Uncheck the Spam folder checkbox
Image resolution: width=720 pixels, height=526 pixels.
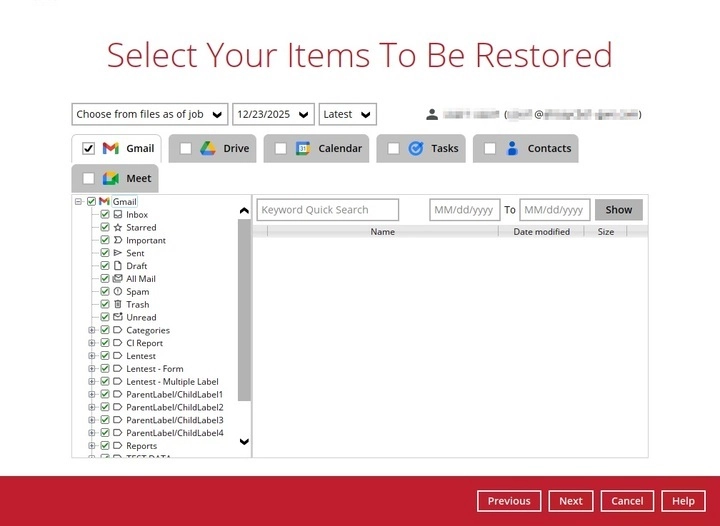click(x=105, y=291)
